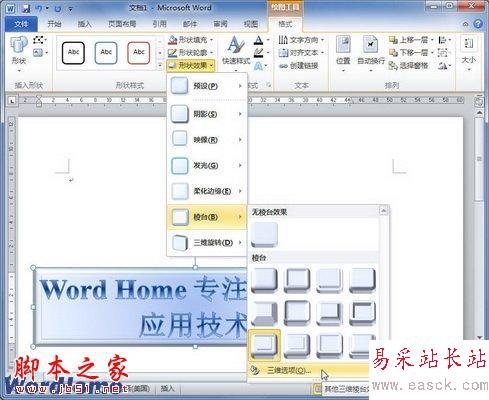
Task: Open the Word Help question mark icon
Action: pos(478,24)
